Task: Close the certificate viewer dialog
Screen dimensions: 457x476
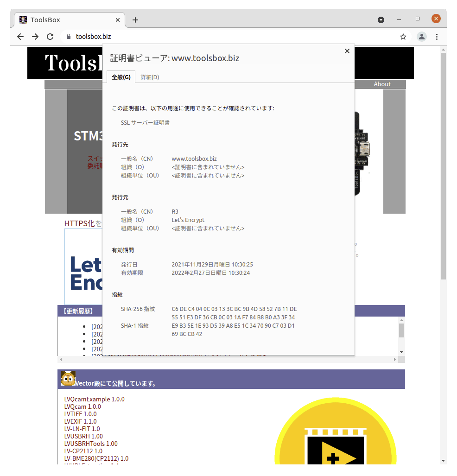Action: (347, 51)
